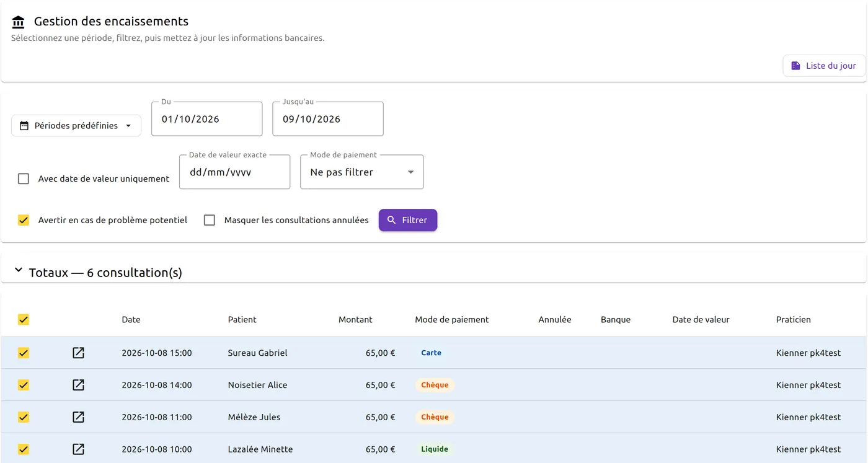Click the Jusqu'au date field
The image size is (868, 463).
(328, 119)
